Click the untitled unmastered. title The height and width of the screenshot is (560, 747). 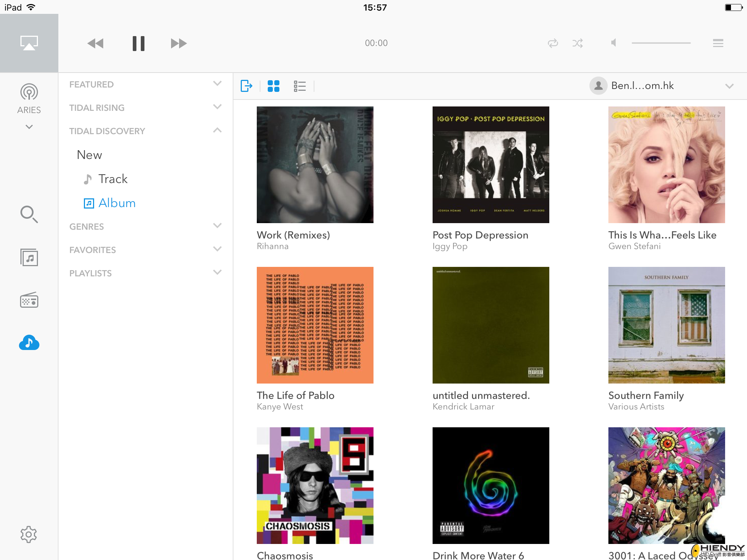point(481,396)
